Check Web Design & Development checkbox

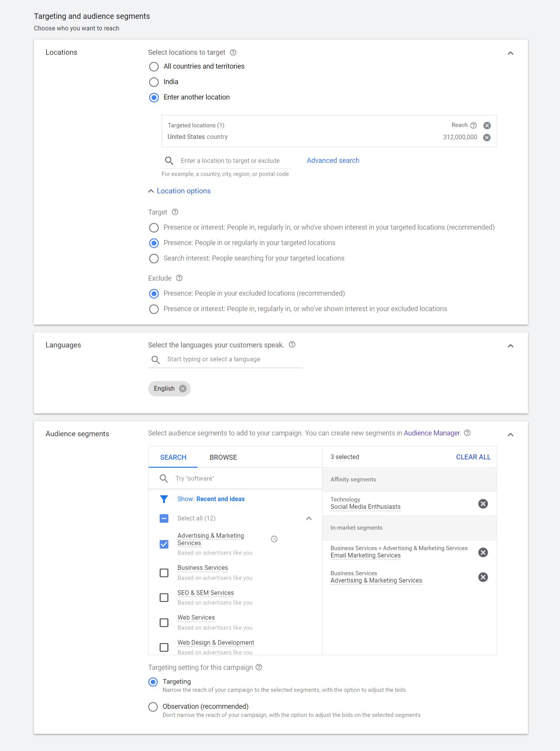point(164,648)
